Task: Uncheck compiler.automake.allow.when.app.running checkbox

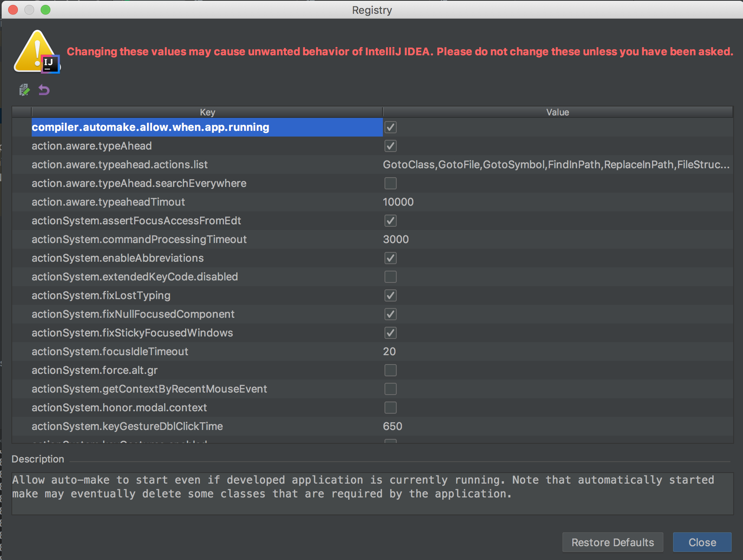Action: (391, 127)
